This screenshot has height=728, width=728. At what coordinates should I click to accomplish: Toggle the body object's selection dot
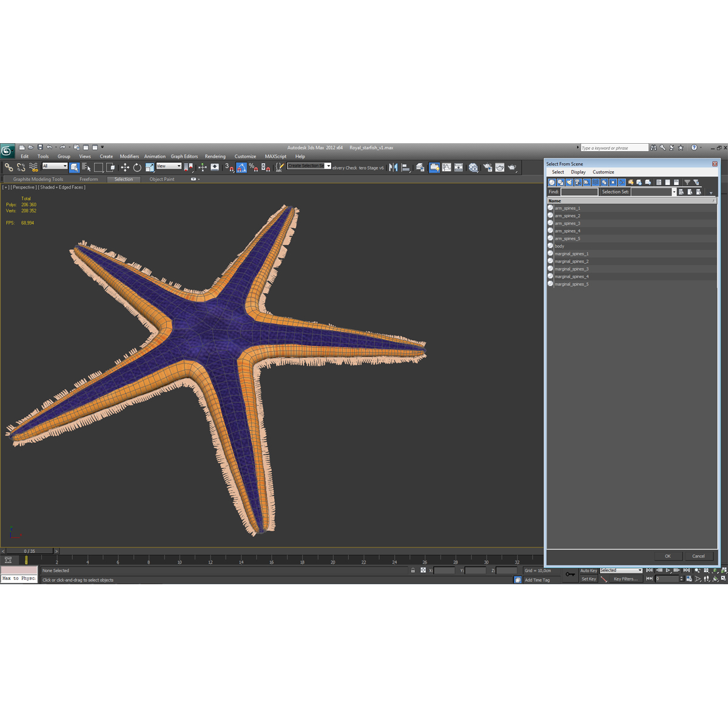point(550,246)
